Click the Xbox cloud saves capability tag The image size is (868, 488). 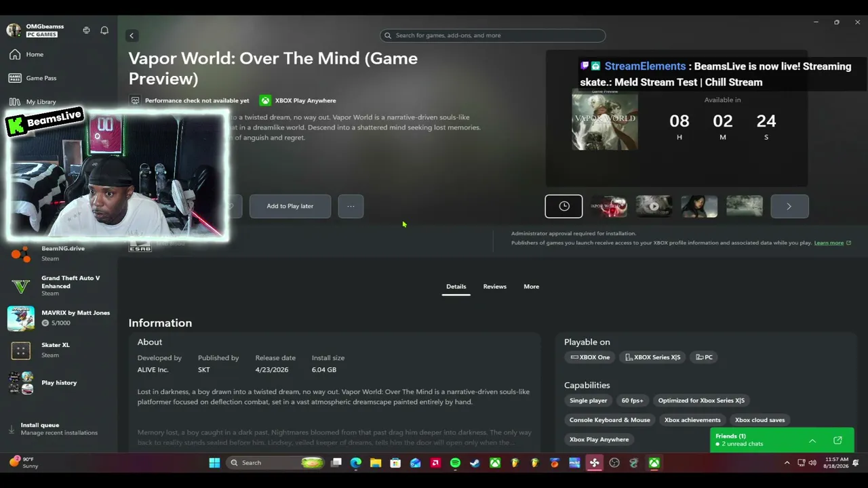click(759, 420)
